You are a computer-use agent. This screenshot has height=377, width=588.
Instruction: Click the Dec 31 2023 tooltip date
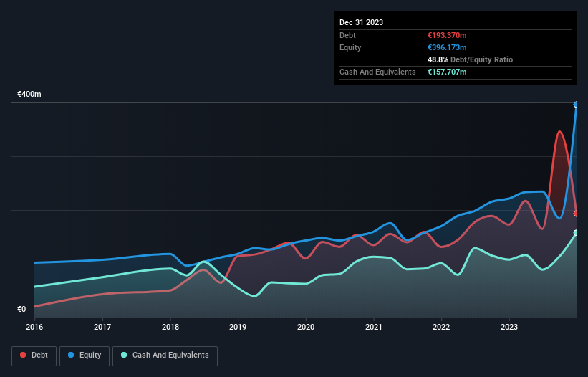tap(361, 22)
